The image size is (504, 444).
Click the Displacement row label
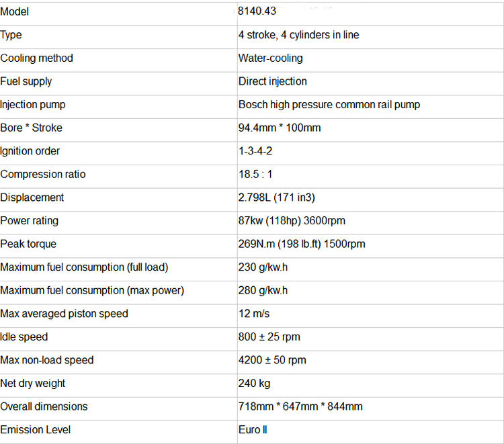click(32, 197)
